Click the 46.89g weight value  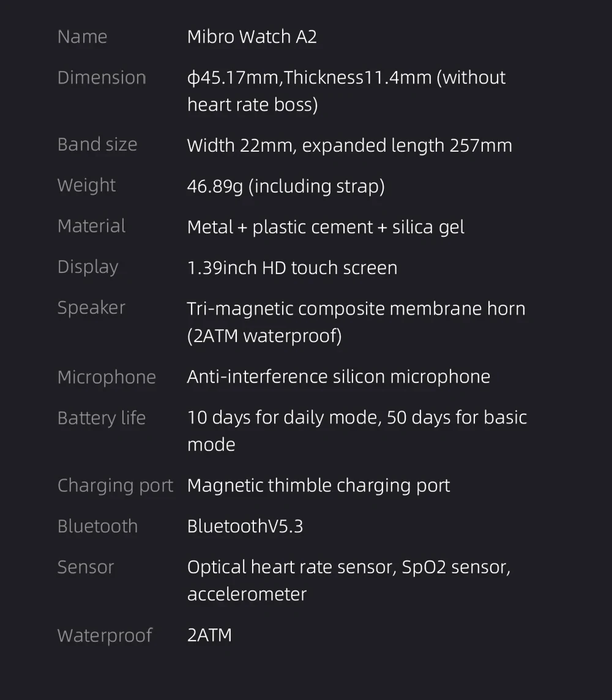pos(286,186)
